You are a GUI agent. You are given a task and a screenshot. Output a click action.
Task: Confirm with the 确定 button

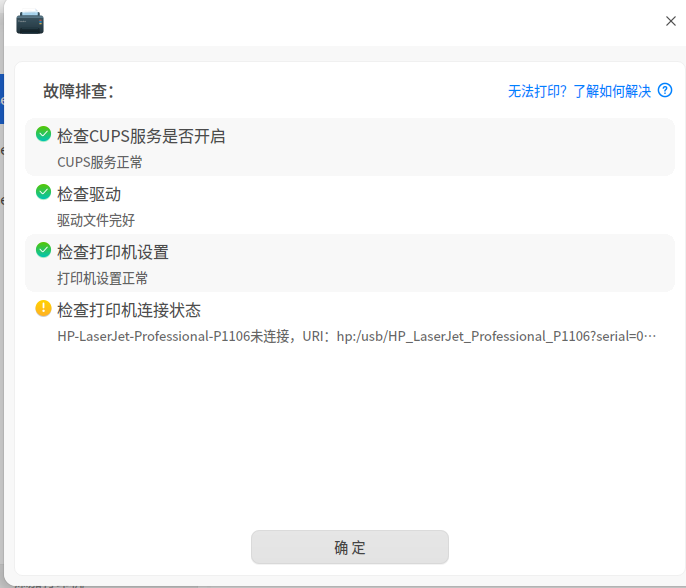point(350,547)
